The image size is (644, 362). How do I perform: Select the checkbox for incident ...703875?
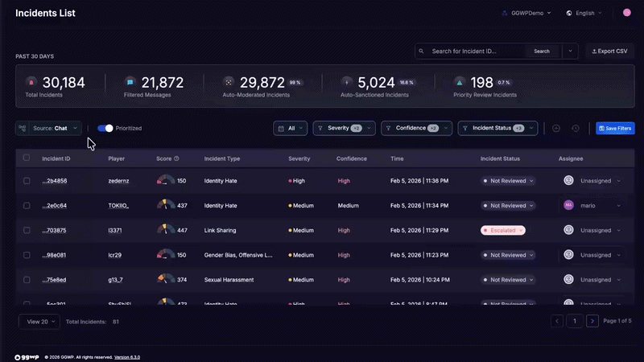coord(27,230)
